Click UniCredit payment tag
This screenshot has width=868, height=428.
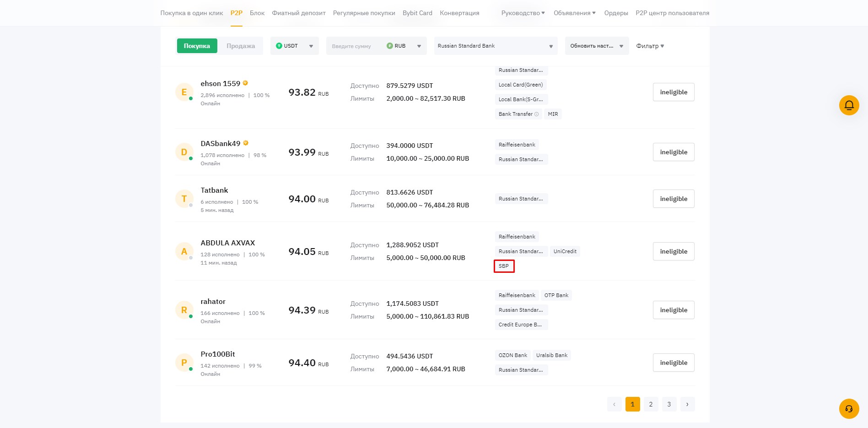[565, 251]
